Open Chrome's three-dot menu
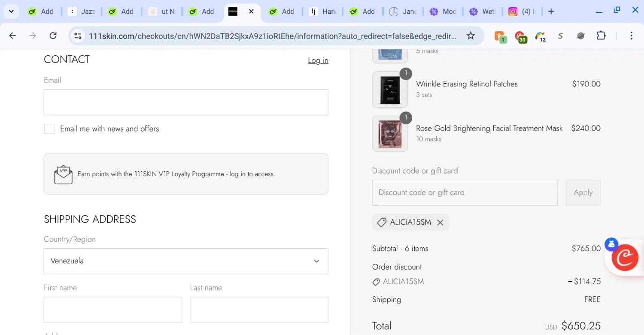Viewport: 644px width, 335px height. tap(631, 36)
